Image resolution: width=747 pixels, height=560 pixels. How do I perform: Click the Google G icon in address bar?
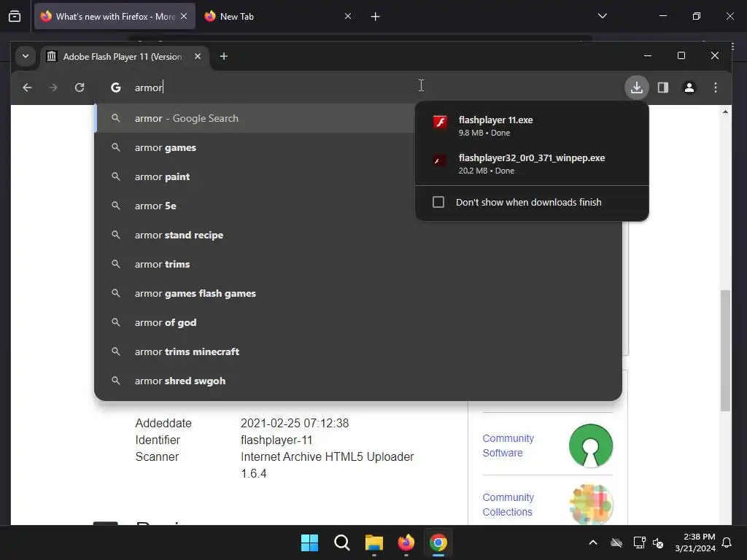(116, 87)
